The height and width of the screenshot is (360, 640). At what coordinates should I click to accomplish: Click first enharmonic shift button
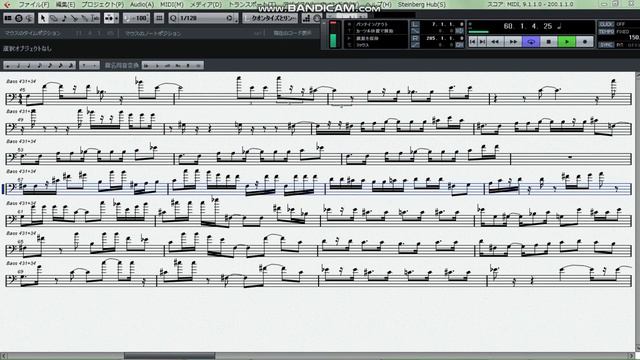click(x=146, y=65)
